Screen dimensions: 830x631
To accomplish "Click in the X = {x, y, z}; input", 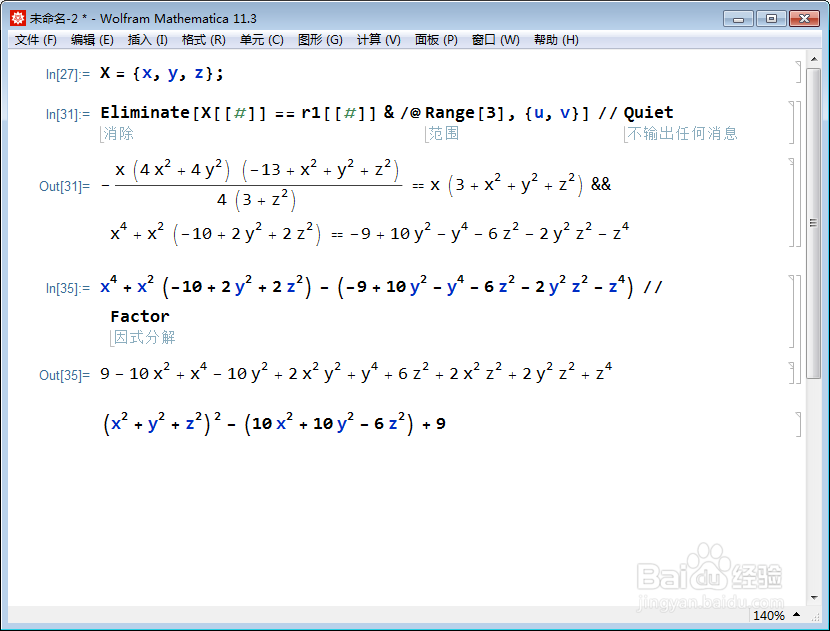I will (x=162, y=73).
